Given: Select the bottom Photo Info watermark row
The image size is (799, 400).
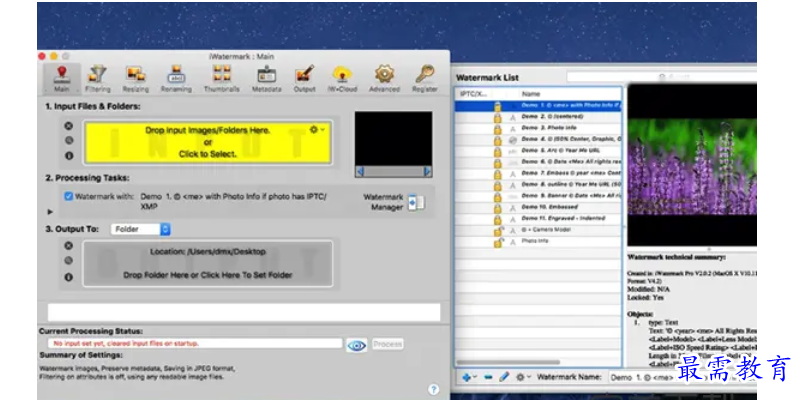Looking at the screenshot, I should click(x=538, y=241).
